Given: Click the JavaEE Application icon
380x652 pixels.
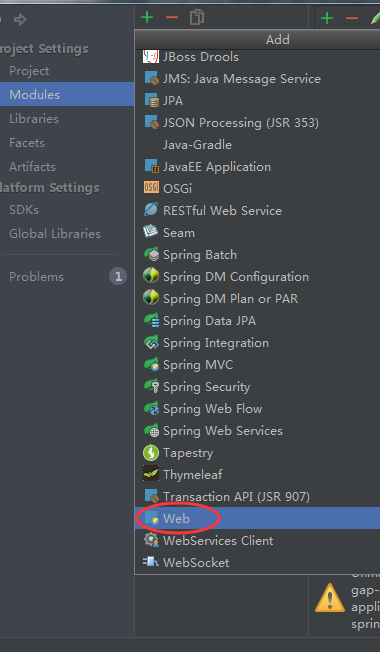Looking at the screenshot, I should (151, 167).
